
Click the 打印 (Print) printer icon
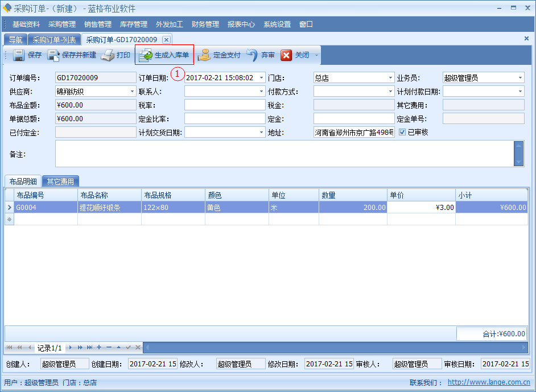108,55
